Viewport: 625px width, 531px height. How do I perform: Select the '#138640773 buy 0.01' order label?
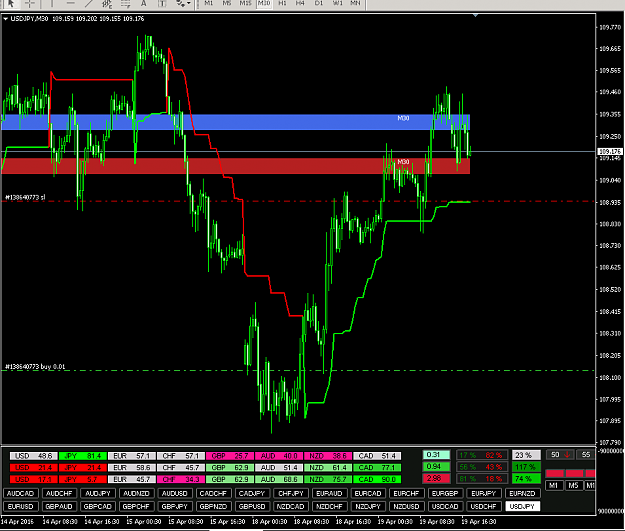point(35,367)
